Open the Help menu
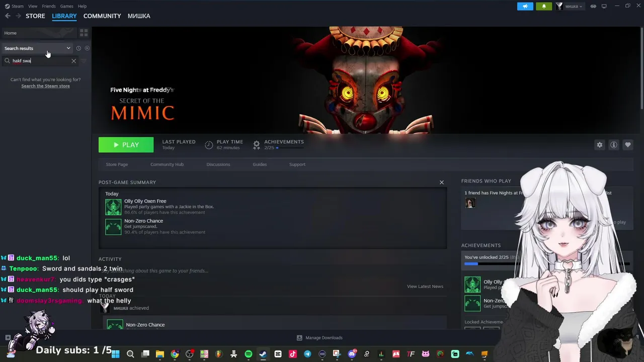This screenshot has width=644, height=362. [82, 6]
